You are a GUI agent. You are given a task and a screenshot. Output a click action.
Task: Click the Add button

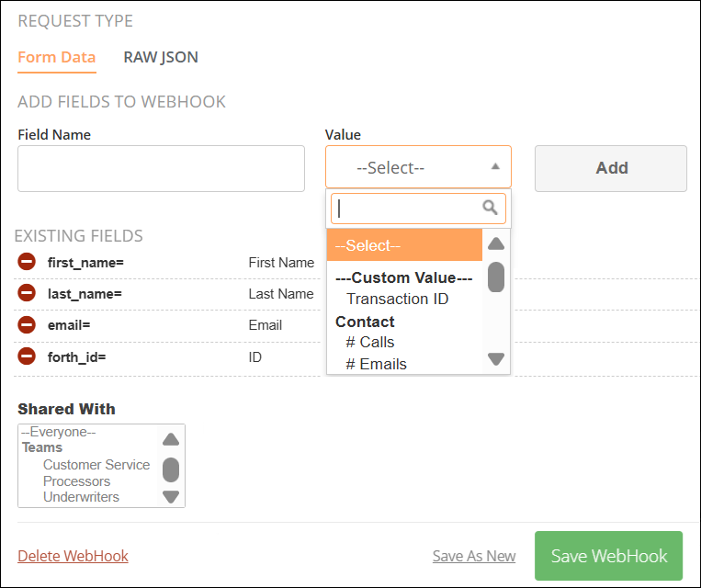(611, 168)
